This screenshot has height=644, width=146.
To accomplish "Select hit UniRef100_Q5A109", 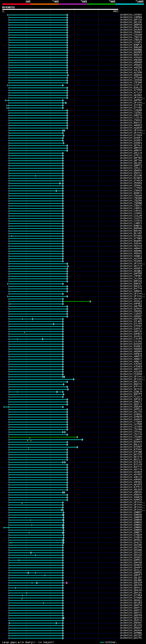I will (x=131, y=27).
